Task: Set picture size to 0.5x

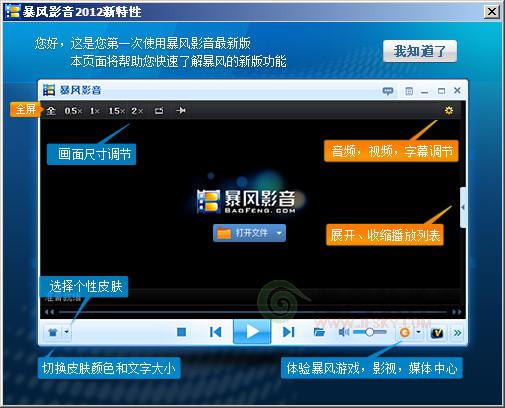Action: pyautogui.click(x=73, y=111)
